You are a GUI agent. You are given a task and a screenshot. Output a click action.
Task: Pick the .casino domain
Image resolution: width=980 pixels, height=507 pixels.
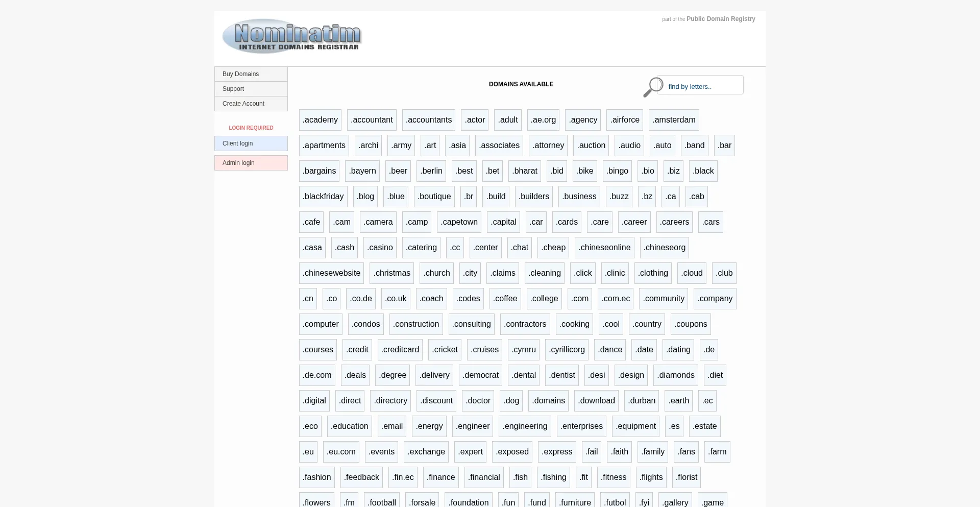380,248
